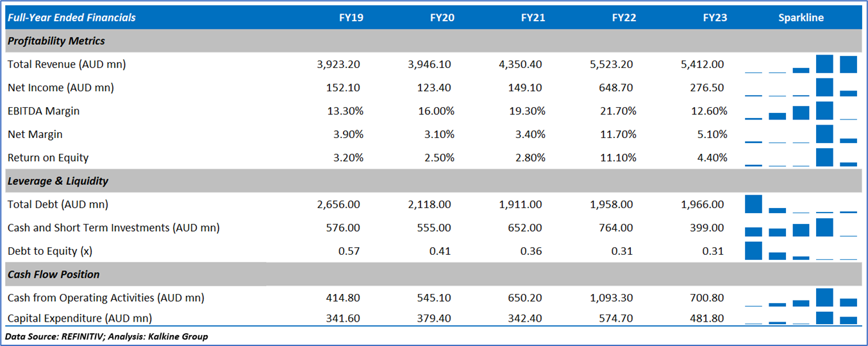
Task: Select the Profitability Metrics section row
Action: coord(56,41)
